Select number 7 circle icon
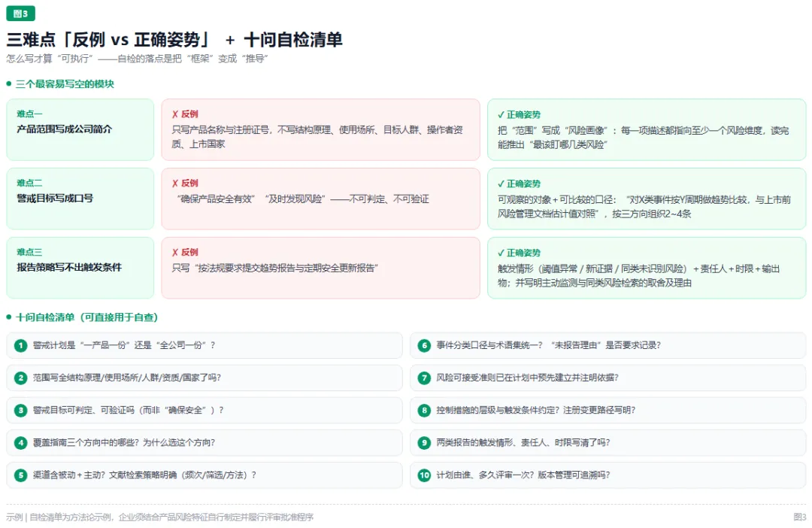Image resolution: width=812 pixels, height=528 pixels. coord(424,378)
